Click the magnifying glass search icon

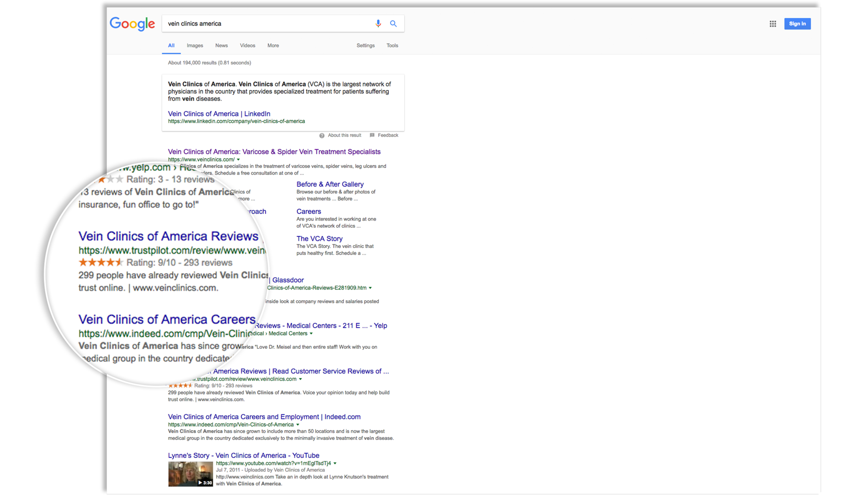(x=393, y=24)
